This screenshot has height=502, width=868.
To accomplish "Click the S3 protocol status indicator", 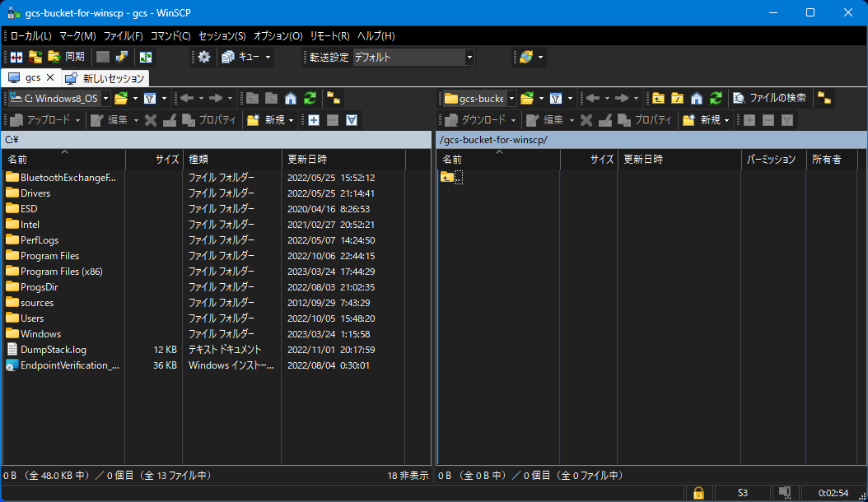I will click(x=742, y=493).
